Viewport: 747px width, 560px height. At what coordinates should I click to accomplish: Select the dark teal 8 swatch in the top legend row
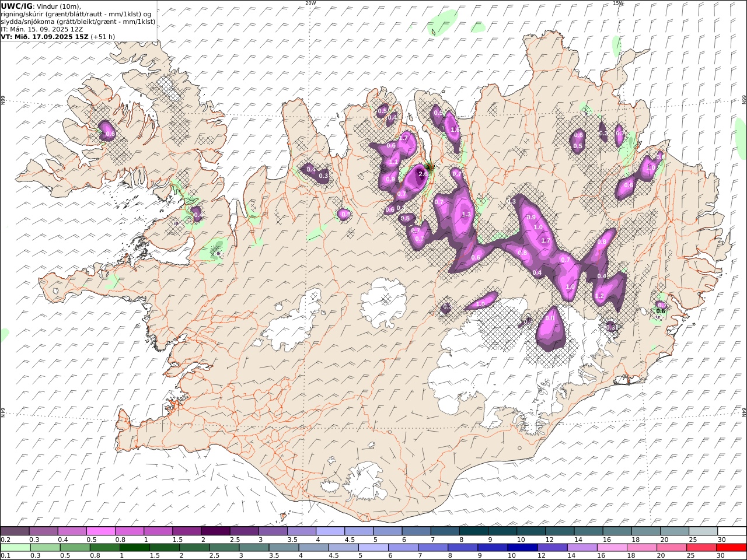[473, 531]
